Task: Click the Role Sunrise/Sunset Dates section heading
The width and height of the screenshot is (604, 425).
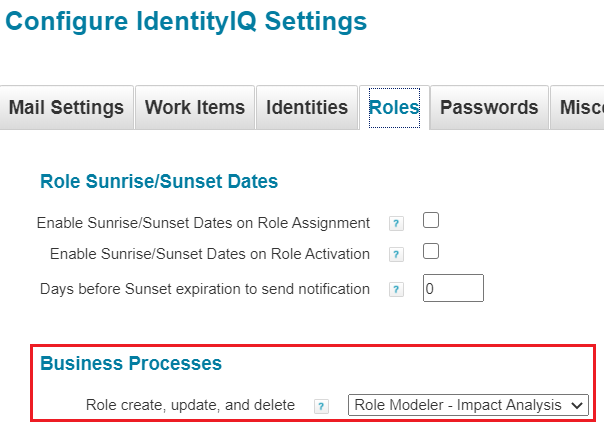Action: [158, 182]
